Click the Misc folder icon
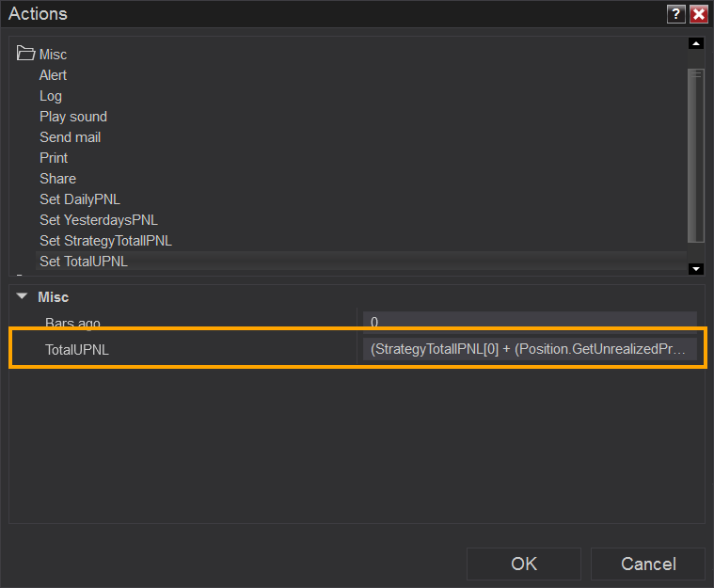Screen dimensions: 714x588 pos(26,55)
